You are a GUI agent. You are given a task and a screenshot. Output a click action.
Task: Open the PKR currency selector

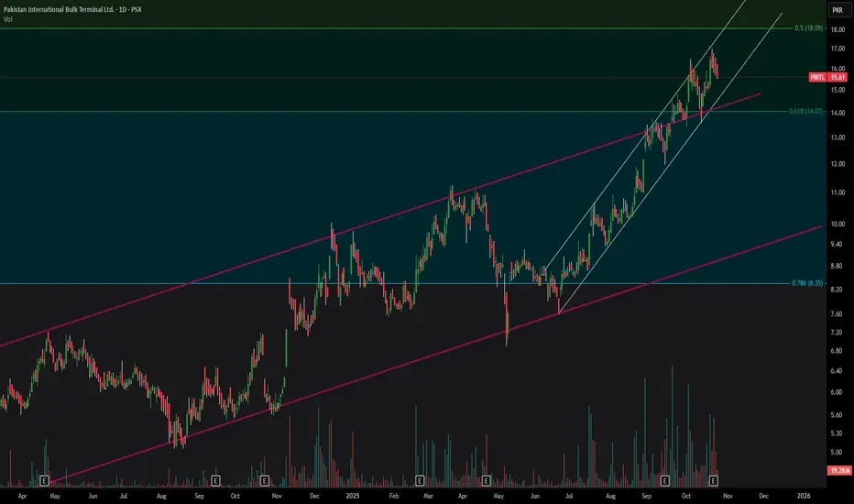click(x=838, y=10)
